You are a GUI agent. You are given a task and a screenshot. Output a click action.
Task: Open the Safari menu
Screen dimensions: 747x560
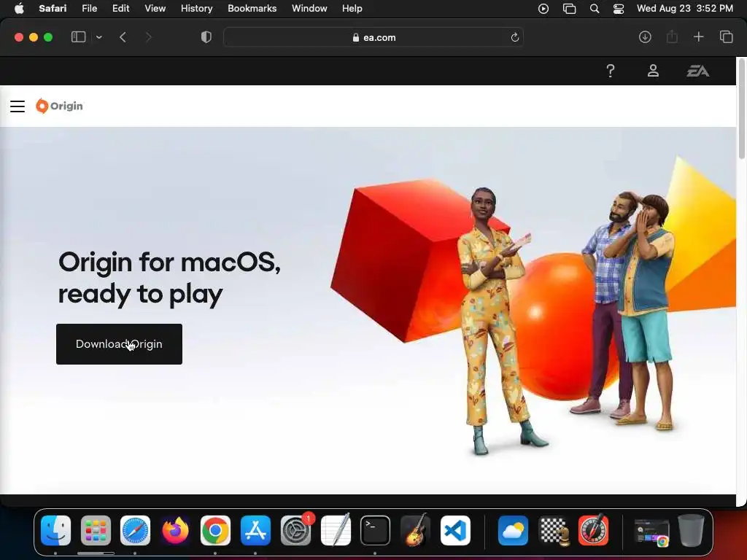[53, 9]
